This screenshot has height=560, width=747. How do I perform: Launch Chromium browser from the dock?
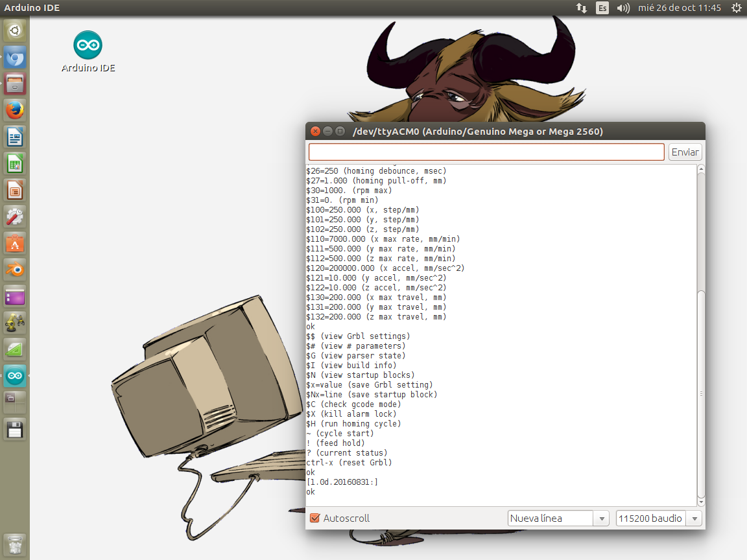coord(15,58)
